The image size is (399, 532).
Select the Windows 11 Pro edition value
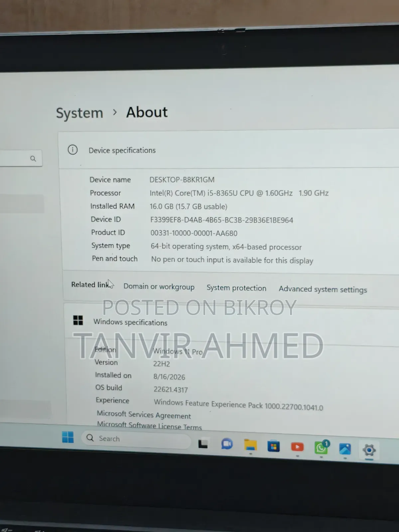178,351
